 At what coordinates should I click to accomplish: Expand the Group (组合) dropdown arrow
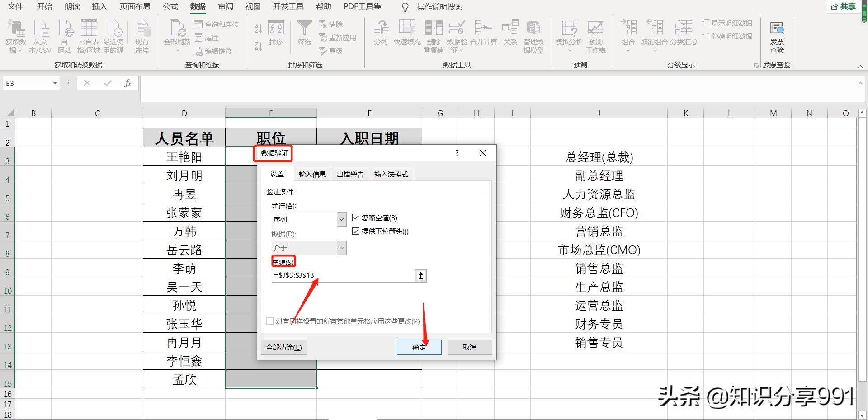(x=628, y=50)
